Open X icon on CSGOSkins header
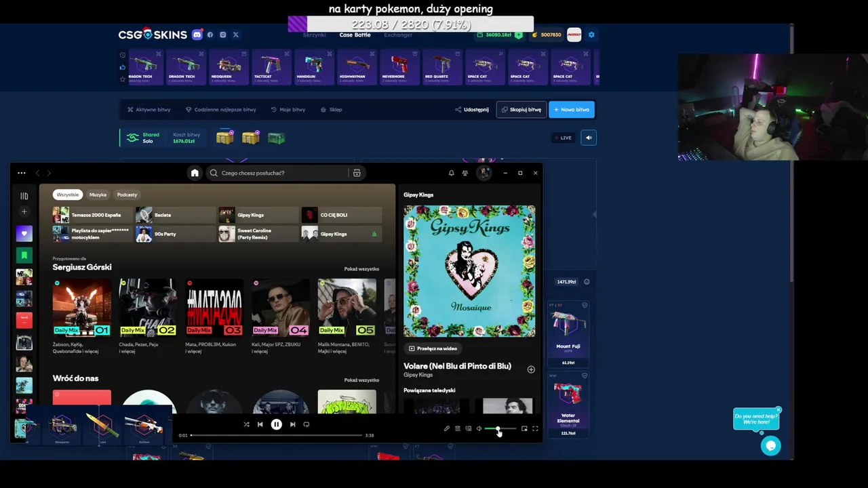The width and height of the screenshot is (868, 488). point(235,35)
